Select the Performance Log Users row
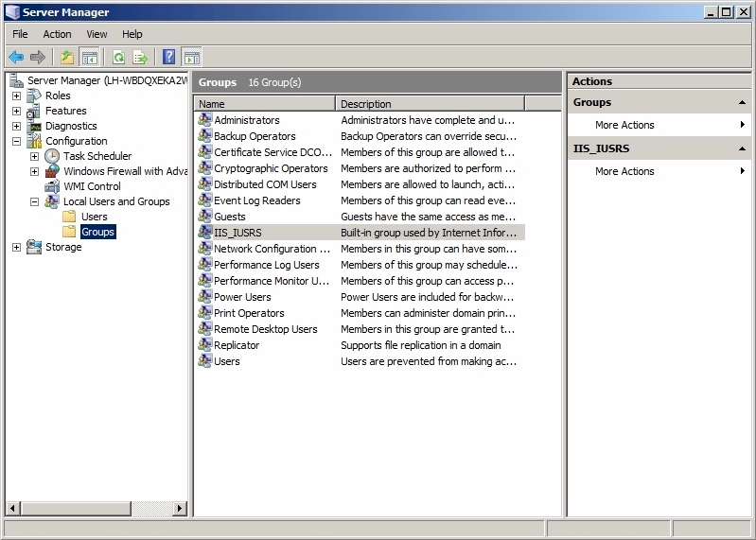The height and width of the screenshot is (540, 756). 360,265
